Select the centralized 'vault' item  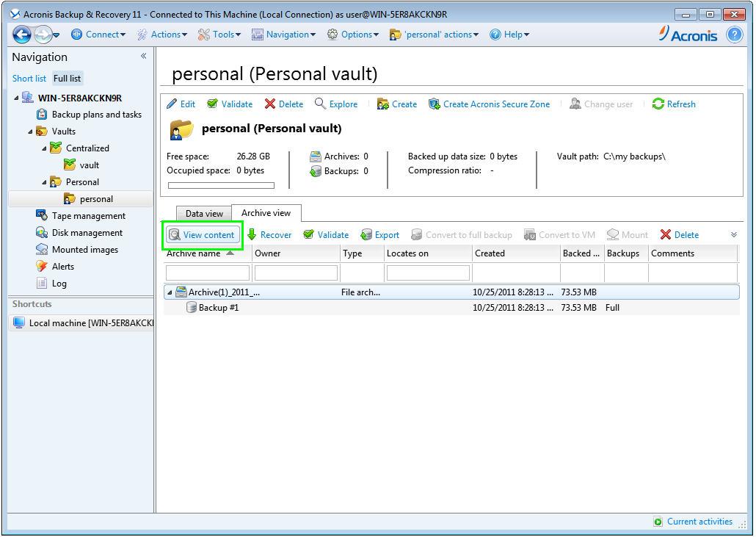82,165
